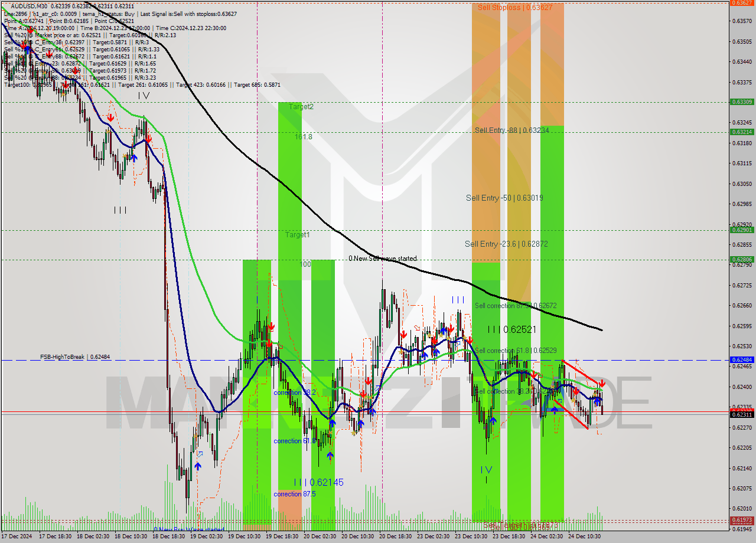756x543 pixels.
Task: Click the '0 New Buy Wave started' label
Action: click(189, 529)
